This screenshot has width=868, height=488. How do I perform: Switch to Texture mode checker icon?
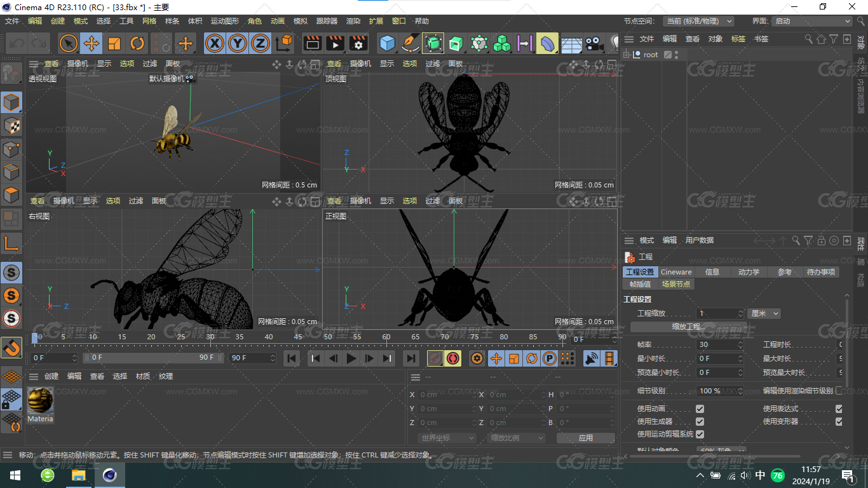tap(11, 125)
